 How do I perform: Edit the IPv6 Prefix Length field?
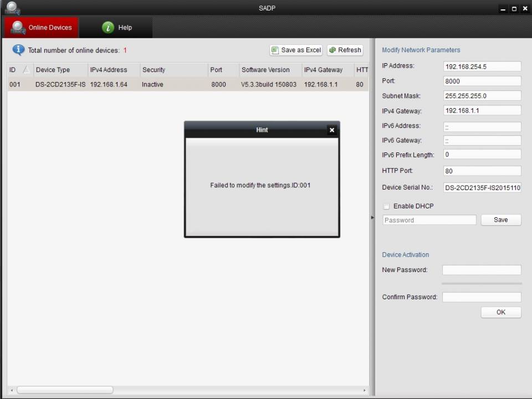tap(482, 155)
